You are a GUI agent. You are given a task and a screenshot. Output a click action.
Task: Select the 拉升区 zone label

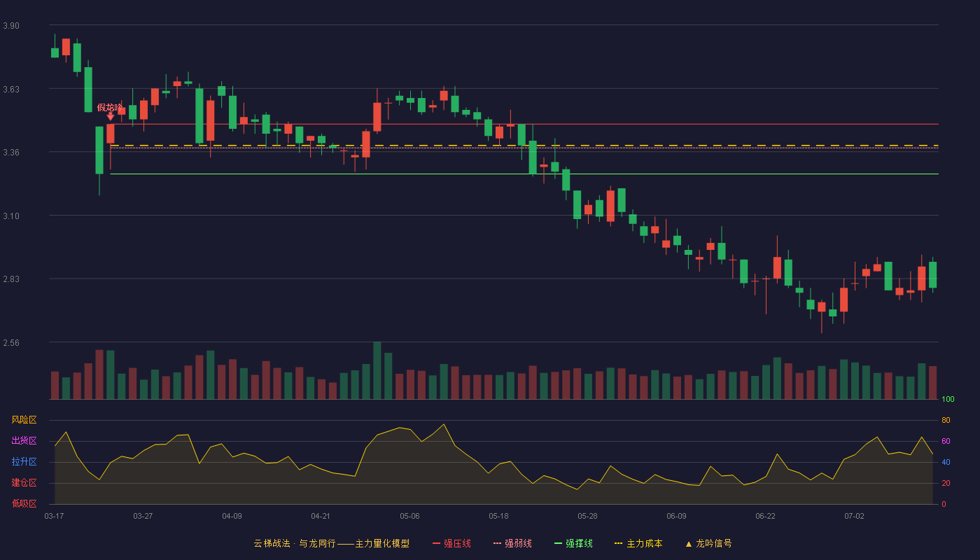[x=24, y=462]
